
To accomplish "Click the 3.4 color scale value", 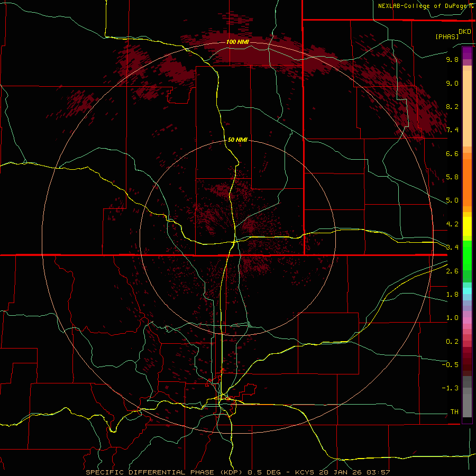I will point(452,247).
